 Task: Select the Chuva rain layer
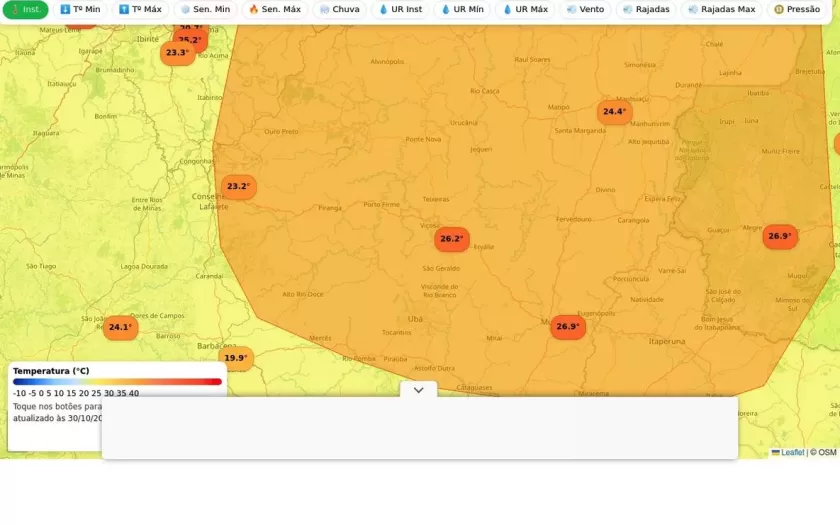tap(339, 9)
